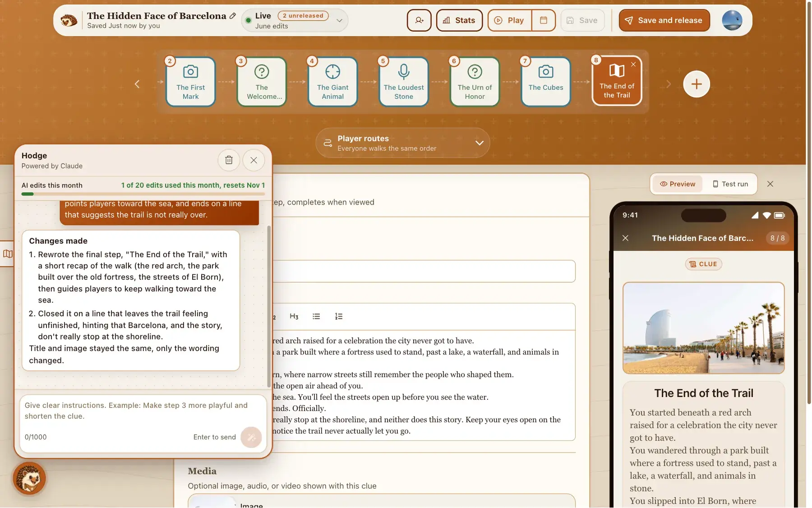Click the Hodge chat scrollbar

[x=269, y=307]
